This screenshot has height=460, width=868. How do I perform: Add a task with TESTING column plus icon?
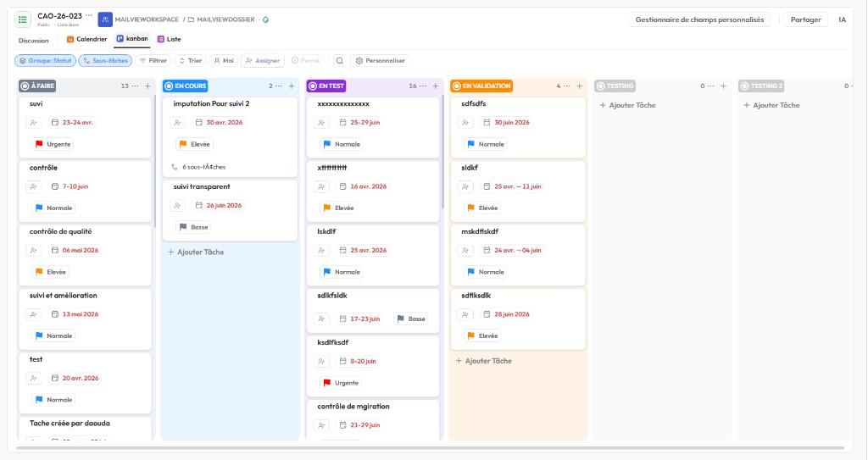click(x=724, y=86)
